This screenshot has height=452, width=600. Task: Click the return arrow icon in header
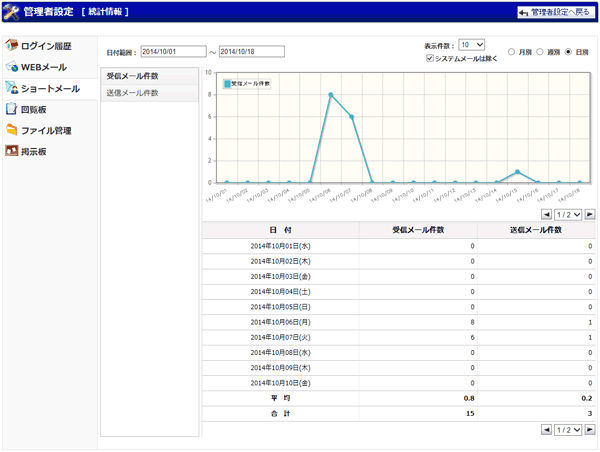click(523, 13)
